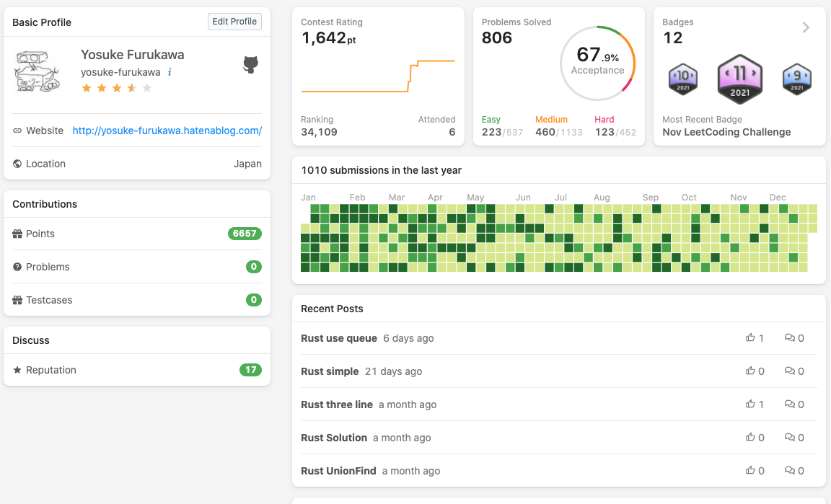Click the thumbs-up icon on Rust use queue
This screenshot has height=504, width=831.
point(750,337)
